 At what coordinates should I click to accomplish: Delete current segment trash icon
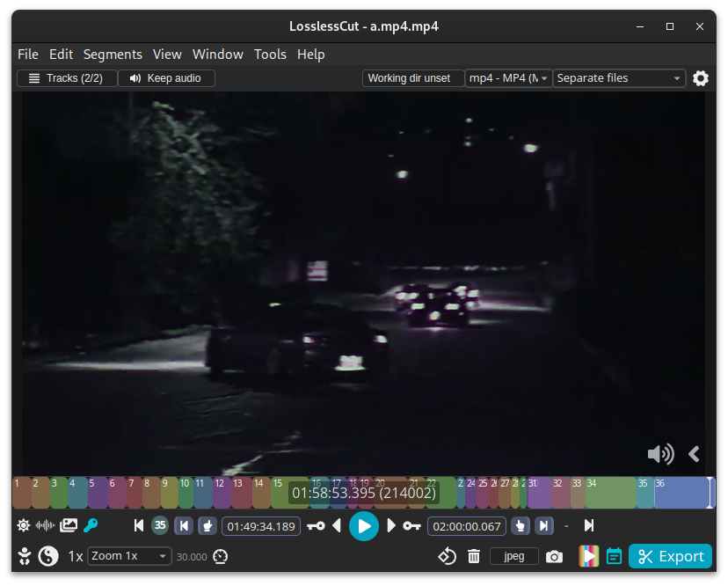[x=474, y=556]
